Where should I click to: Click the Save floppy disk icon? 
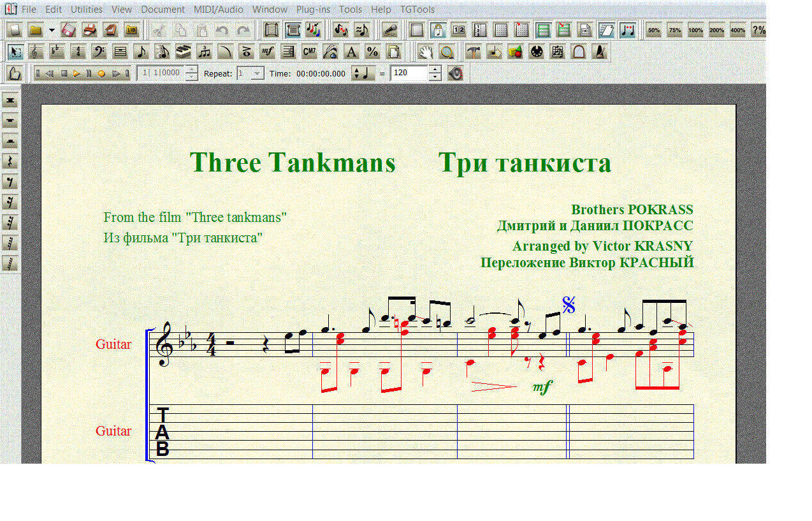click(x=69, y=29)
